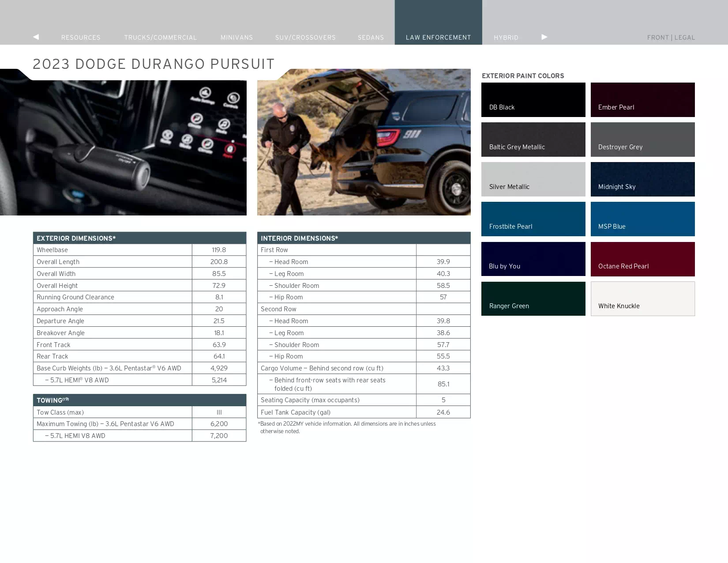This screenshot has width=728, height=563.
Task: Click the Departure Angle row label
Action: click(x=60, y=321)
